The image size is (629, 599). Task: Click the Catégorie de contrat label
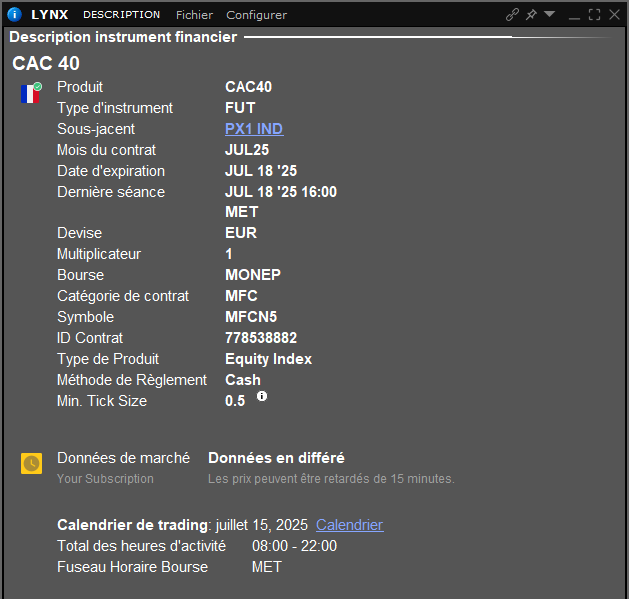[x=123, y=296]
